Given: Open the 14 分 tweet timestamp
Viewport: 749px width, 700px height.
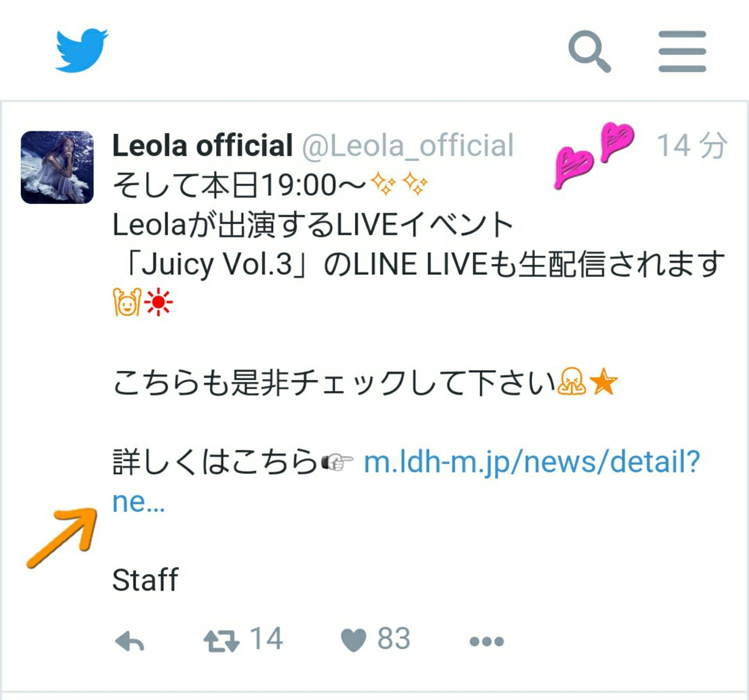Looking at the screenshot, I should point(692,145).
